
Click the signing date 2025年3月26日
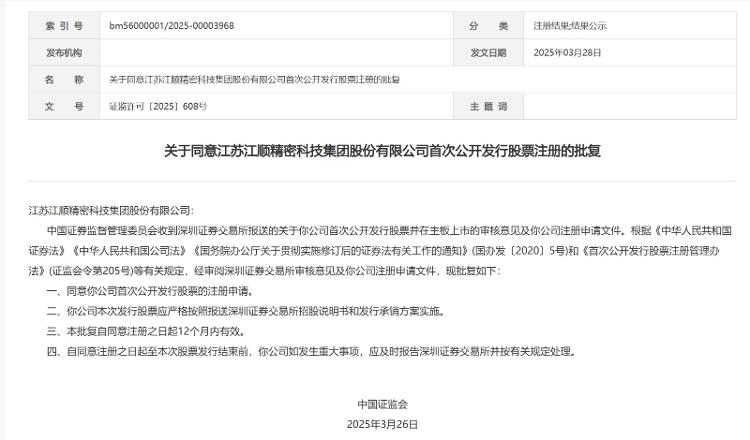[x=382, y=424]
